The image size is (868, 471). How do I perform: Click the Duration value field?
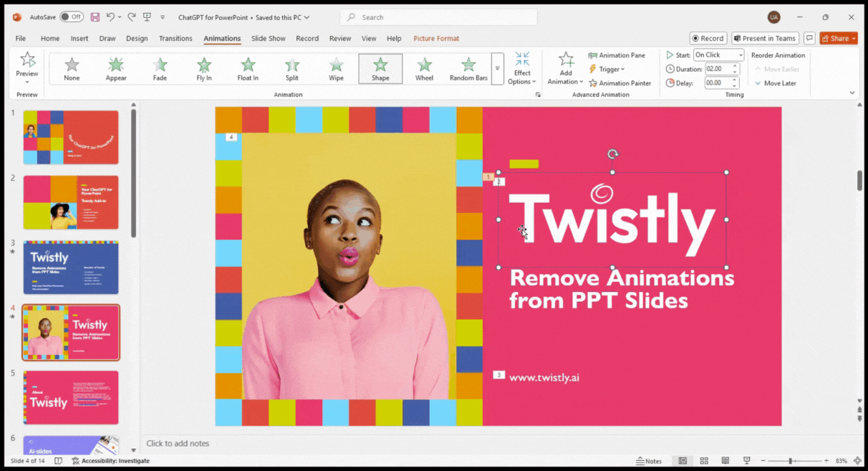(x=716, y=69)
